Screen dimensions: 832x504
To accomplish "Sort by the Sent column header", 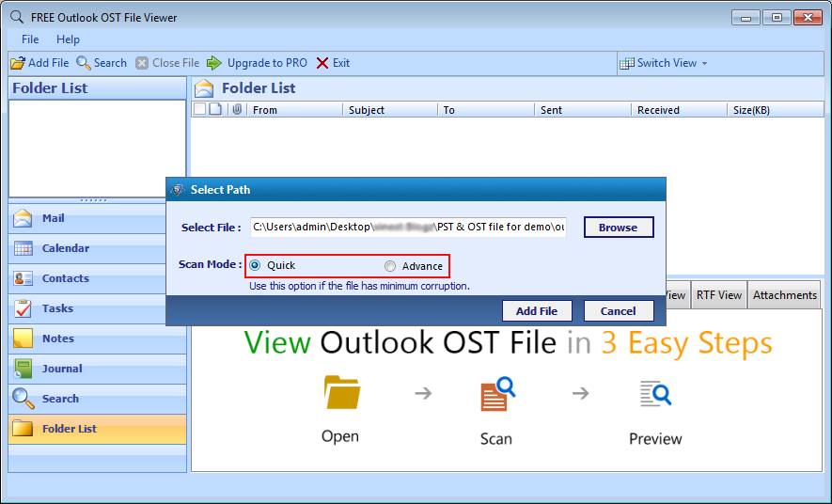I will tap(583, 110).
